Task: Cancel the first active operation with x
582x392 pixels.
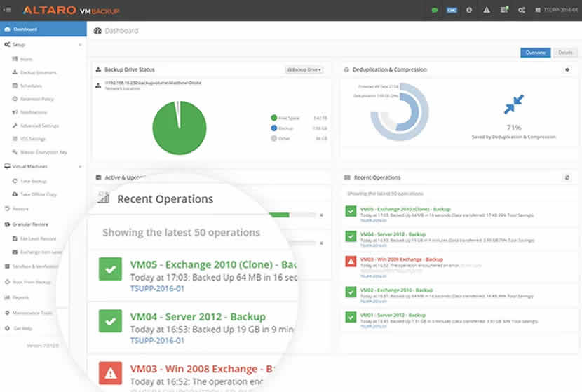Action: tap(321, 215)
